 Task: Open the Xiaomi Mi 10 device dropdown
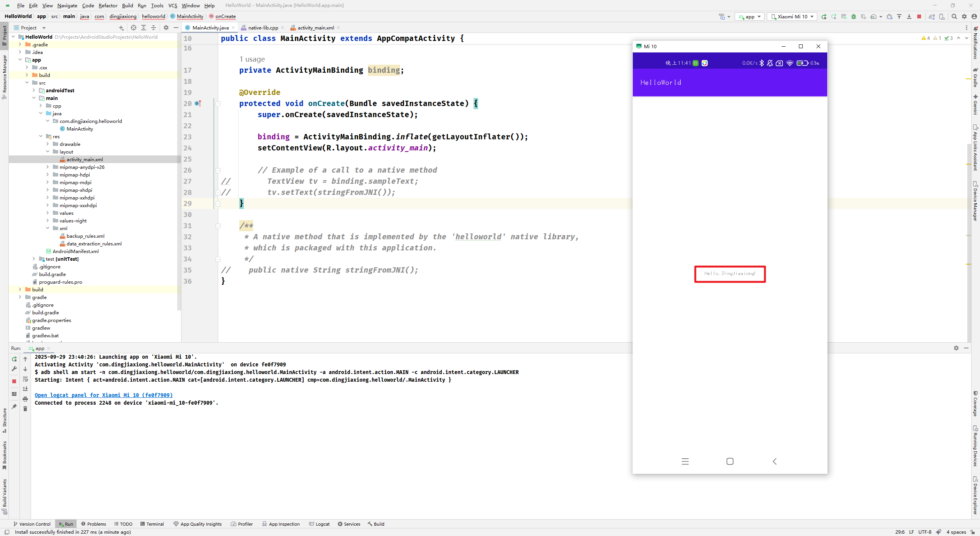click(x=792, y=16)
